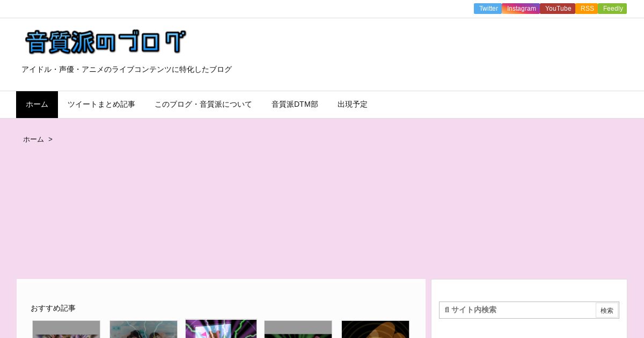Click the 検索 search button
The image size is (644, 338).
click(607, 310)
